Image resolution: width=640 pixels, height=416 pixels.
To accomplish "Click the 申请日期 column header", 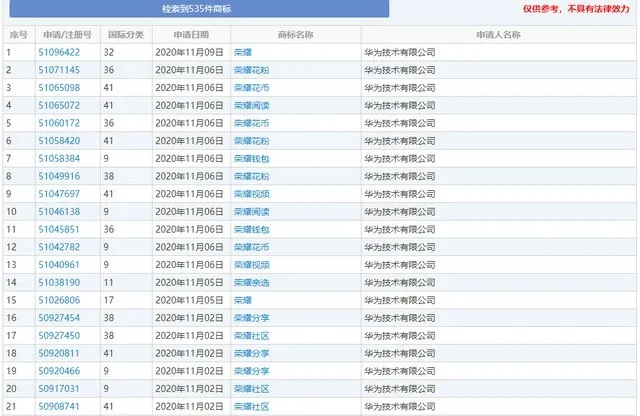I will tap(190, 35).
